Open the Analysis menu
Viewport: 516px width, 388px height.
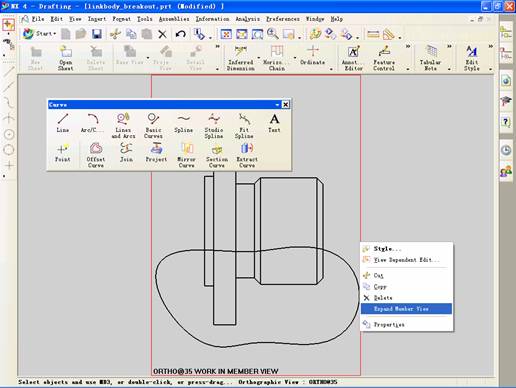(247, 19)
